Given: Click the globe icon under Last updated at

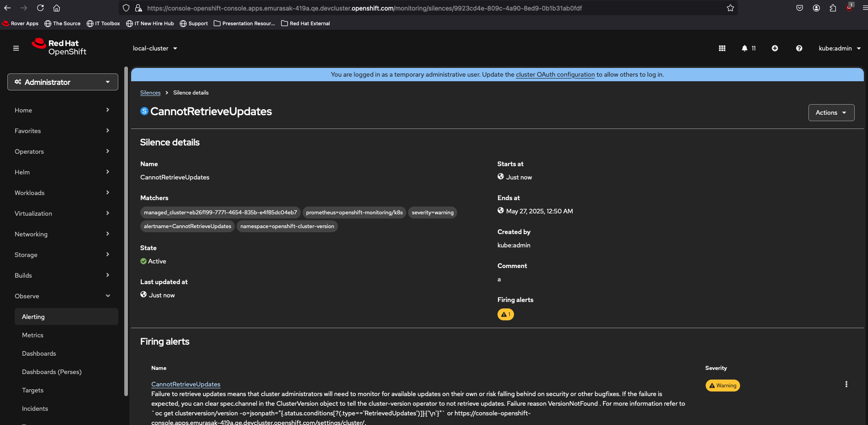Looking at the screenshot, I should [144, 295].
